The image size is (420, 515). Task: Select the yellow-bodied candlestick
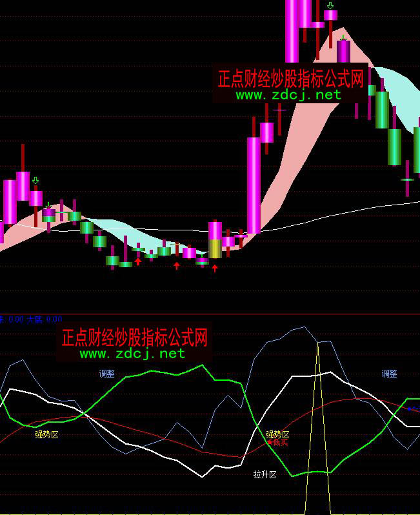point(215,248)
